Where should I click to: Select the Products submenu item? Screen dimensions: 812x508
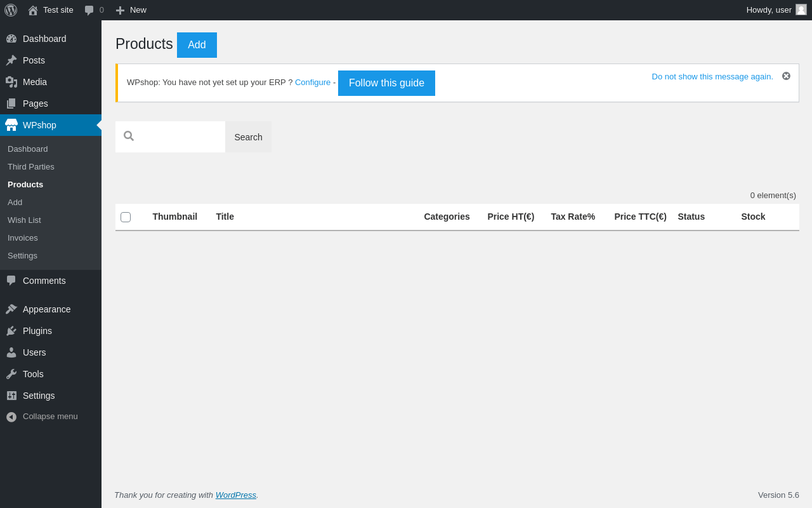coord(25,185)
